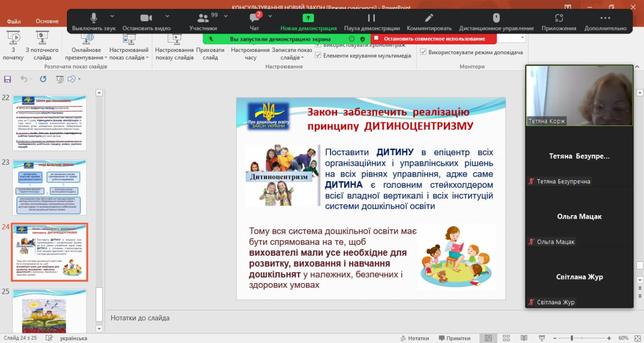The height and width of the screenshot is (343, 644).
Task: Click the green shield security icon in the Zoom bar
Action: tap(362, 39)
